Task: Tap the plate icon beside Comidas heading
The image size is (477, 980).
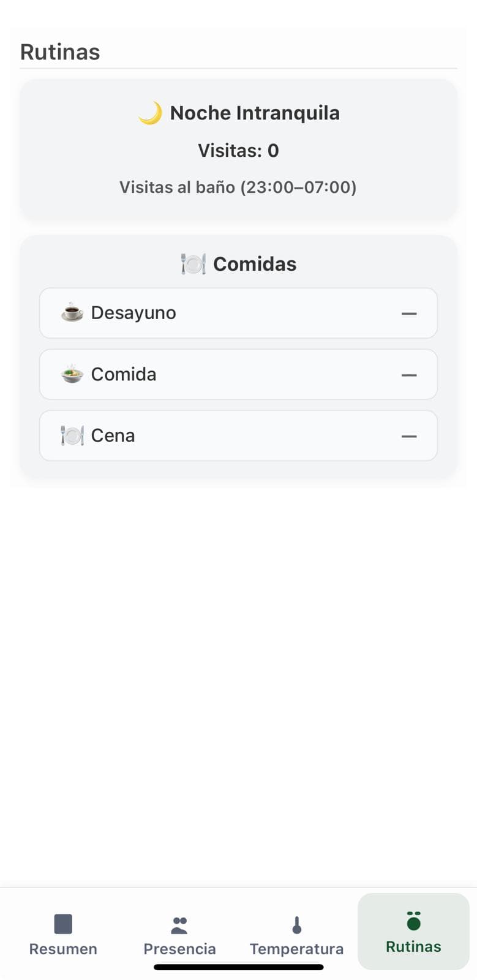Action: tap(193, 264)
